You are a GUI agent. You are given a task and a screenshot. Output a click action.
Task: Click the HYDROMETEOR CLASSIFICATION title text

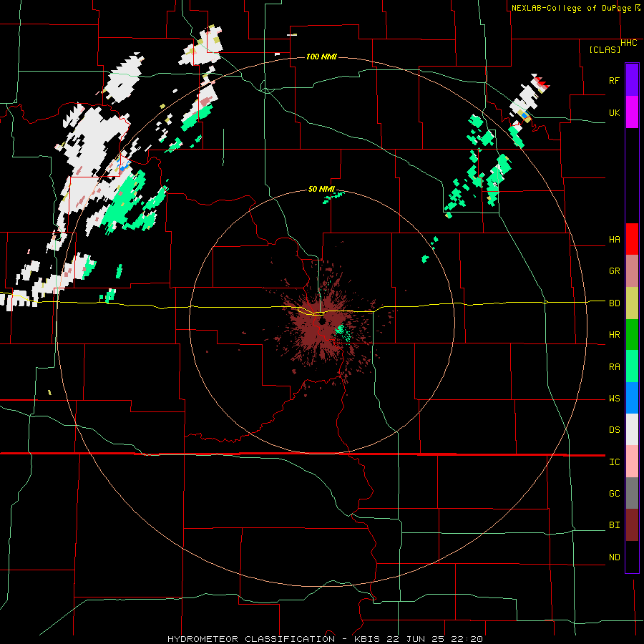coord(251,639)
